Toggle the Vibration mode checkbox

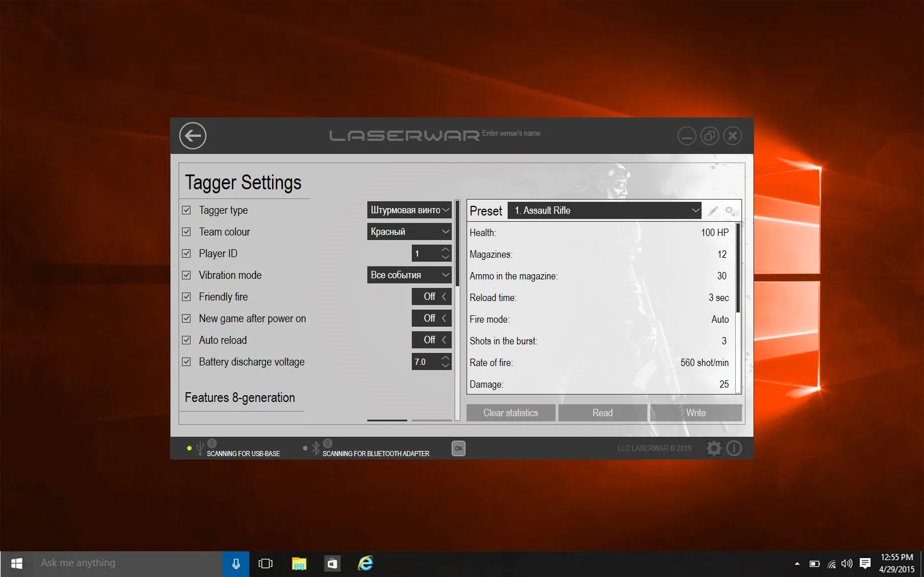point(187,275)
